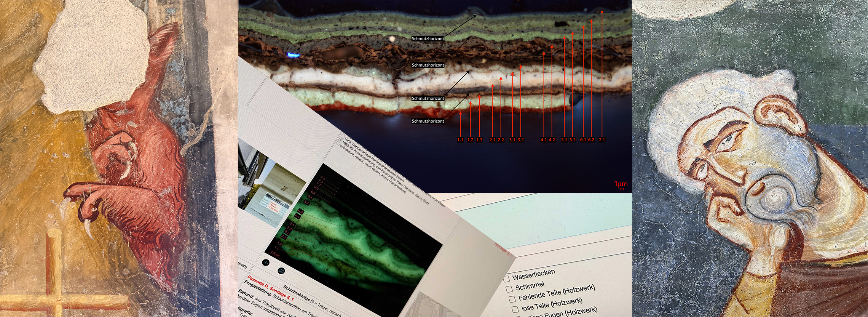This screenshot has height=317, width=868.
Task: Click the red layer label 2.2
Action: click(501, 140)
